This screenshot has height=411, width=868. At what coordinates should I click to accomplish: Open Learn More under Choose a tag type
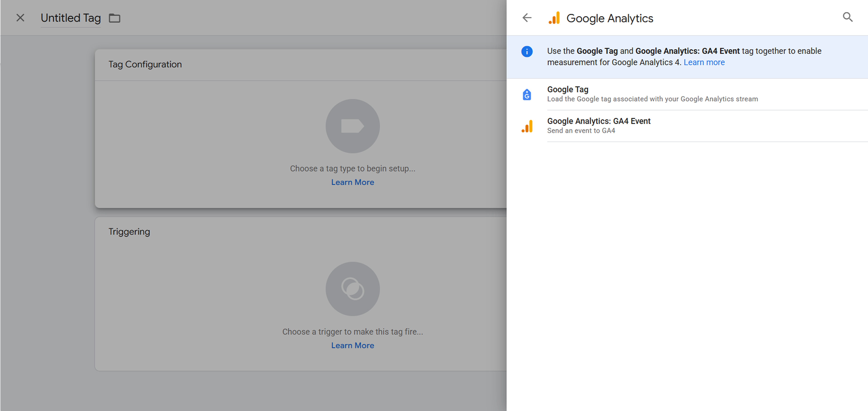(x=352, y=182)
